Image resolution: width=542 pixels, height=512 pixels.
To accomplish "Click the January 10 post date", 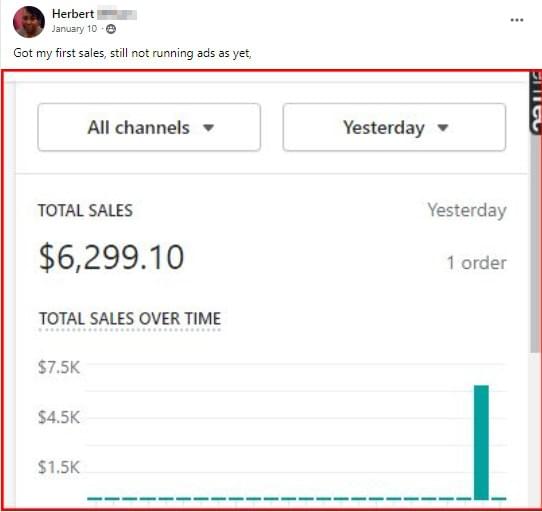I will (x=74, y=29).
